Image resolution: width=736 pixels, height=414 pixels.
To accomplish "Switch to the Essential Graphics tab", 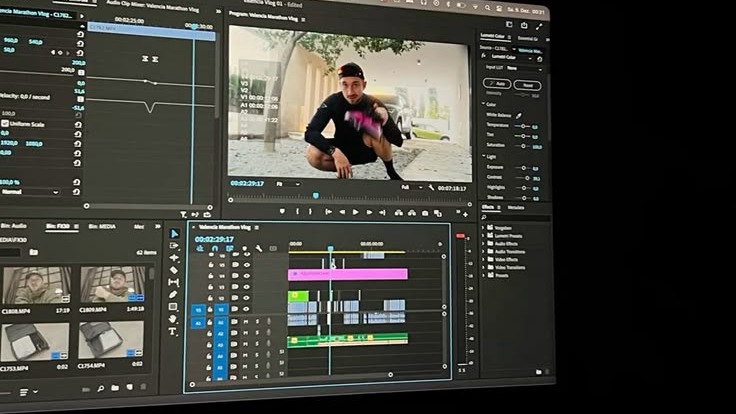I will (528, 38).
